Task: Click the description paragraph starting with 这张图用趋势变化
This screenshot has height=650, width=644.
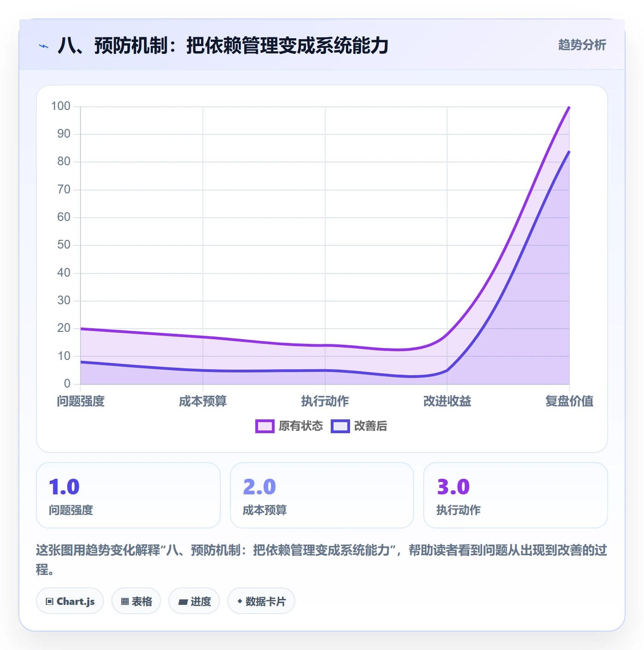Action: (x=322, y=560)
